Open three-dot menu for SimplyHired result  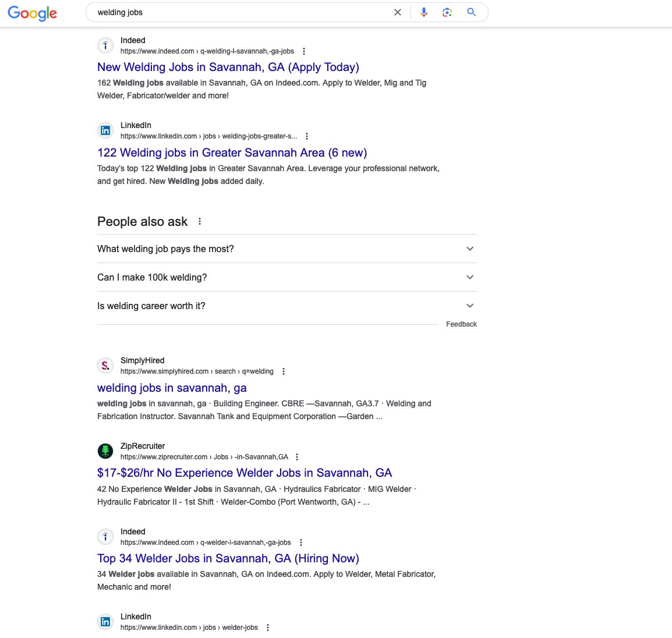pos(283,371)
